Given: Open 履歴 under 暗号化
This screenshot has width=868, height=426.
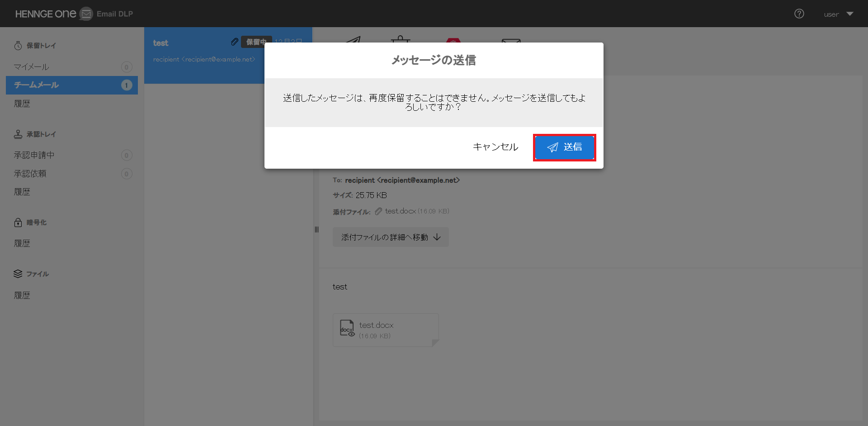Looking at the screenshot, I should pos(22,243).
